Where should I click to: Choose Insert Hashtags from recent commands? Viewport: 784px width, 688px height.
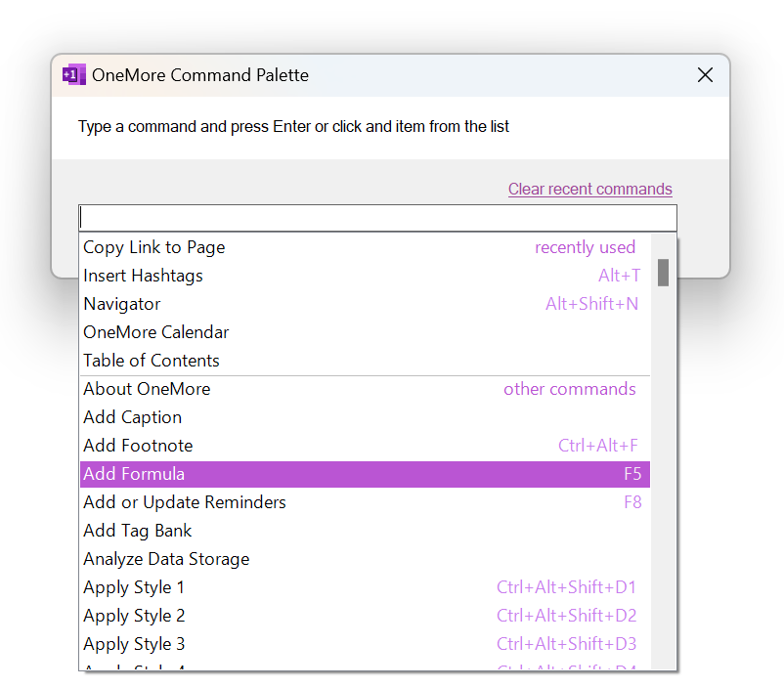[x=143, y=276]
